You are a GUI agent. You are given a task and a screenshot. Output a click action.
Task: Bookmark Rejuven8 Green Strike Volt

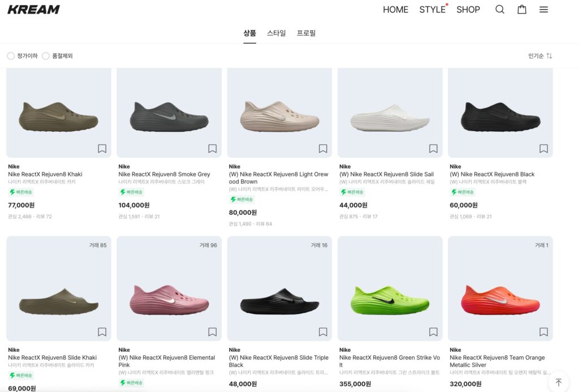433,332
